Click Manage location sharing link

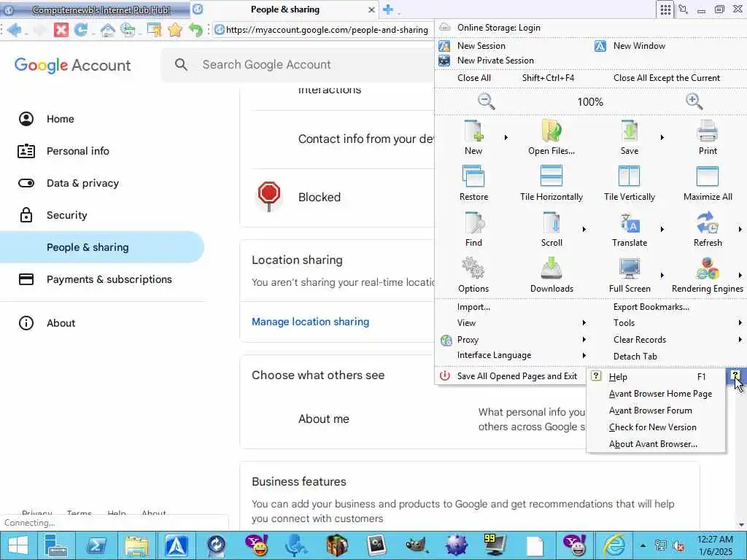(310, 322)
